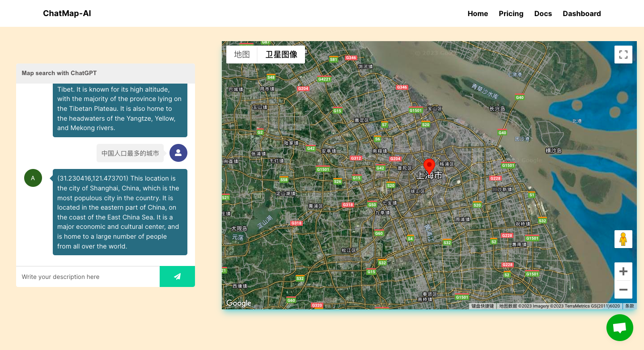Open the green chat support bubble
This screenshot has height=350, width=644.
[620, 328]
